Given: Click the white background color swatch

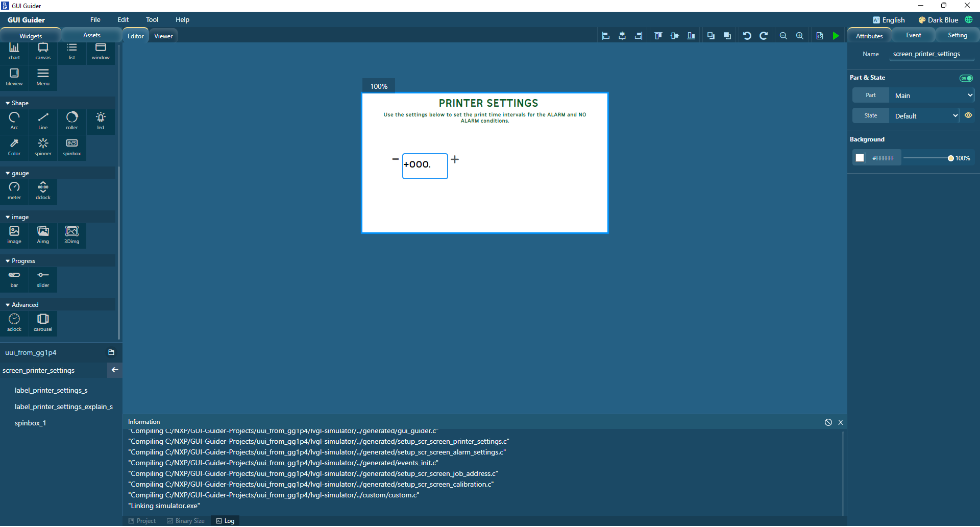Looking at the screenshot, I should coord(860,158).
